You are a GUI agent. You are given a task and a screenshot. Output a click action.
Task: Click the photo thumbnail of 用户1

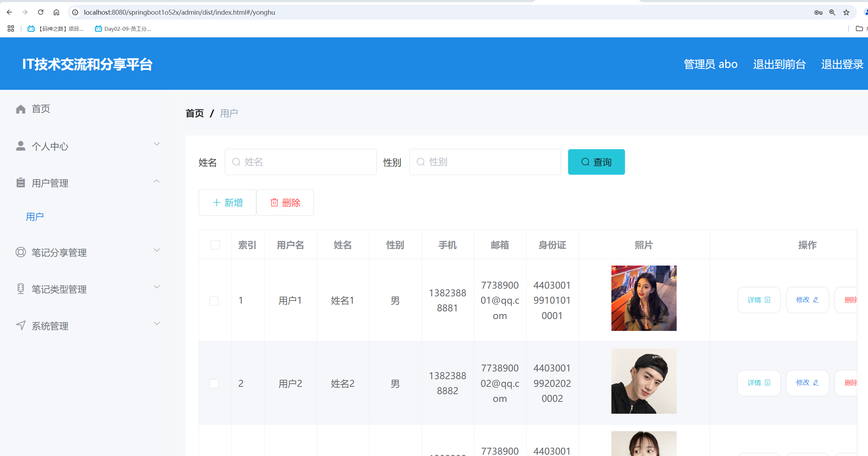point(643,298)
